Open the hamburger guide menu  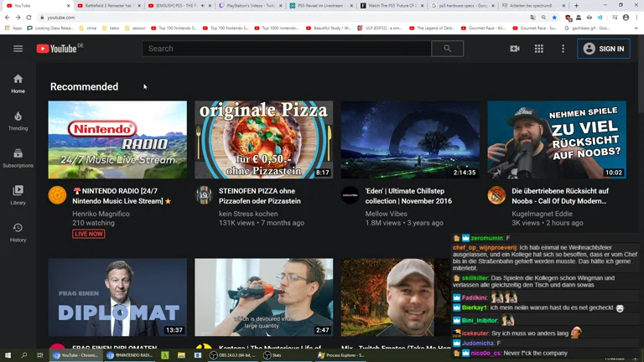pos(18,49)
